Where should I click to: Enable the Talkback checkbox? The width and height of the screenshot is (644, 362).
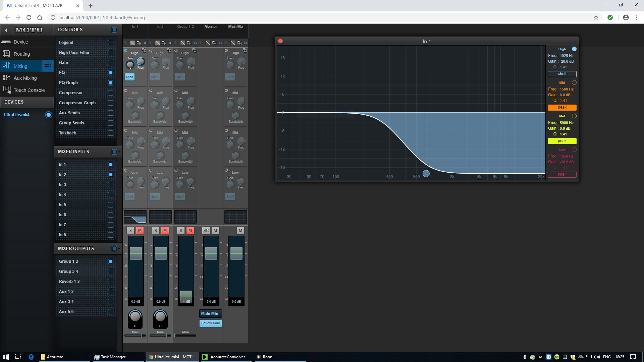pos(111,133)
